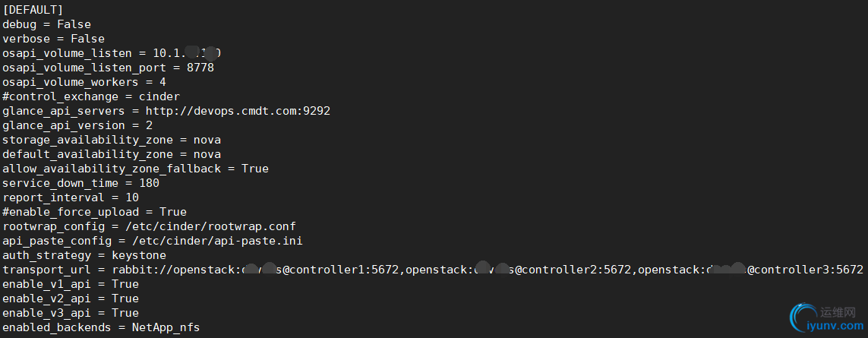Viewport: 868px width, 338px height.
Task: Click the report_interval = 10 line
Action: (x=71, y=197)
